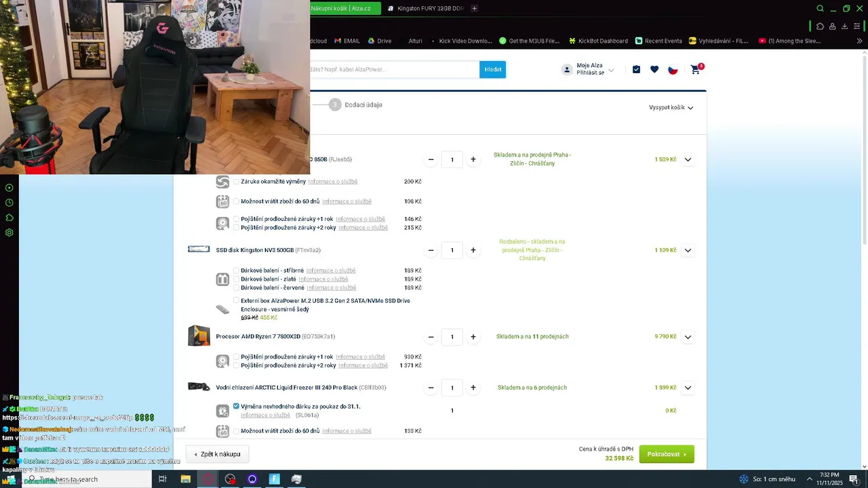Viewport: 868px width, 488px height.
Task: Check Dárkové balení - červené
Action: click(236, 288)
